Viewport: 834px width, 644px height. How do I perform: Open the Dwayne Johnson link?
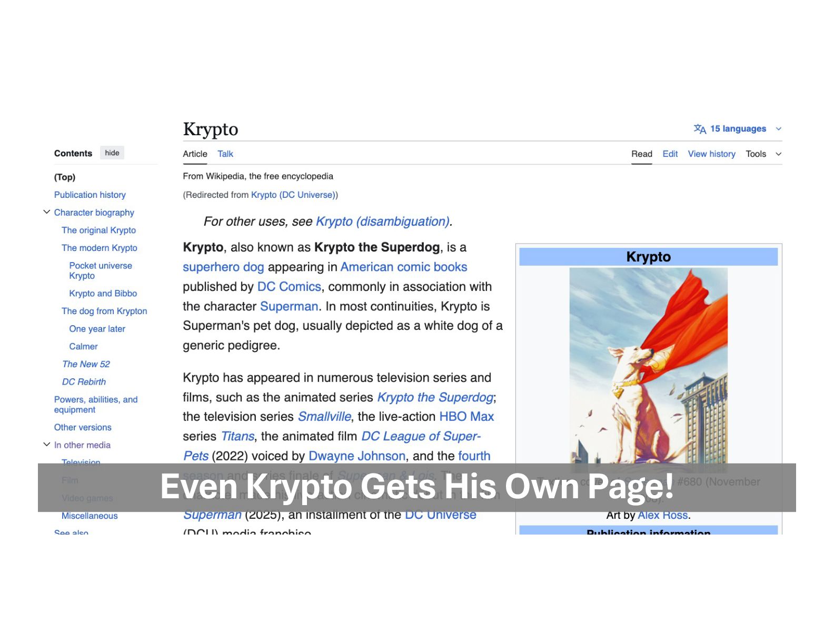coord(357,456)
